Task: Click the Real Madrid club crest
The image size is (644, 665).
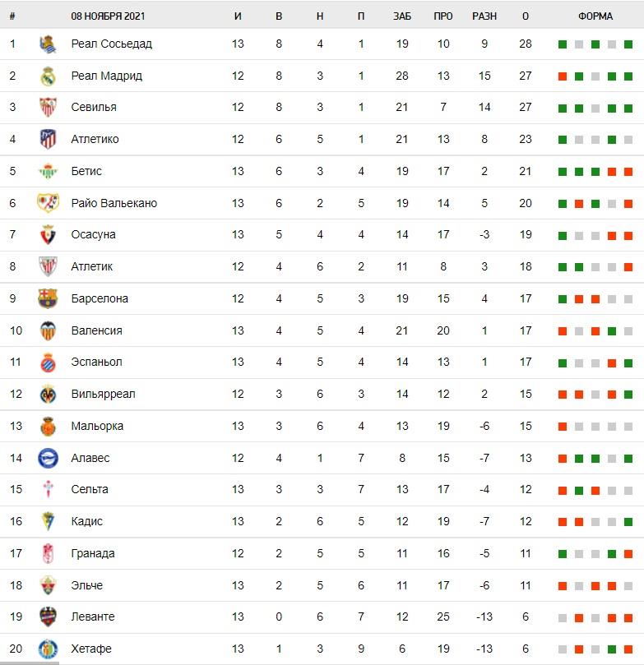Action: click(x=48, y=76)
